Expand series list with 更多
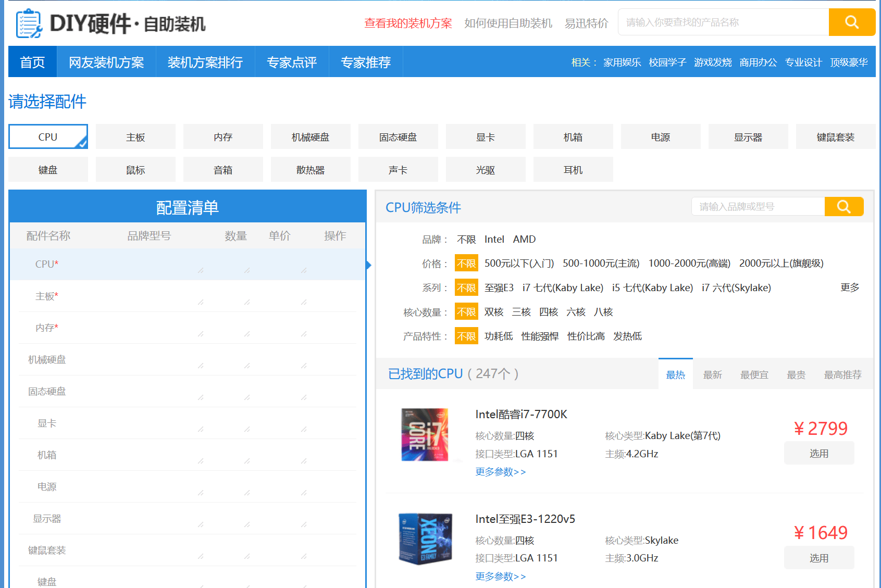Screen dimensions: 881x588 850,287
